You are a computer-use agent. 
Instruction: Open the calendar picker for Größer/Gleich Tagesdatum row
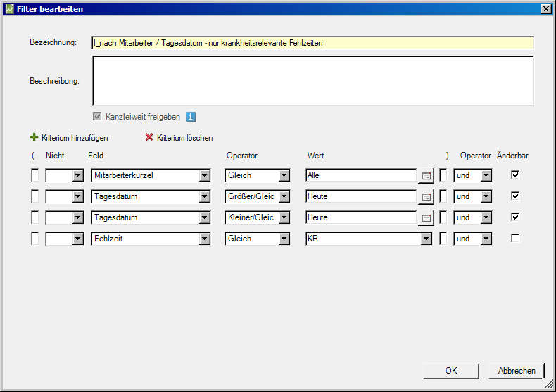click(x=426, y=197)
